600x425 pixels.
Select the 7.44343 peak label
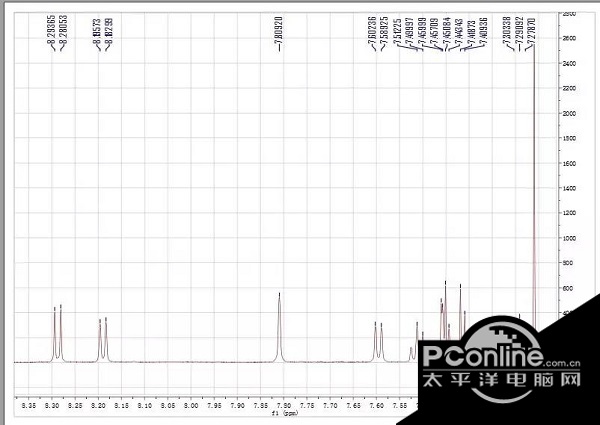(x=459, y=32)
